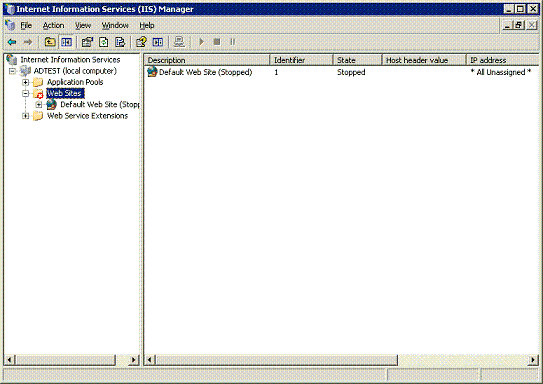Open the Help menu
543x384 pixels.
pyautogui.click(x=147, y=26)
